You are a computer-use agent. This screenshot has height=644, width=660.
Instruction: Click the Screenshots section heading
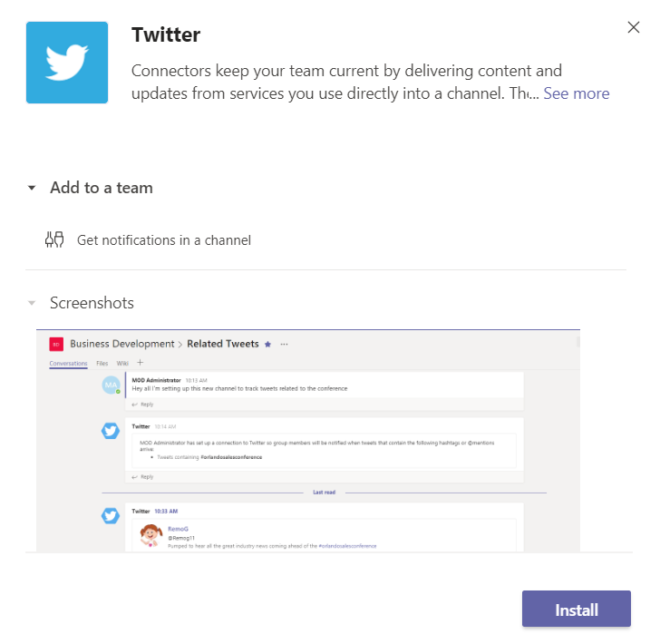[92, 303]
